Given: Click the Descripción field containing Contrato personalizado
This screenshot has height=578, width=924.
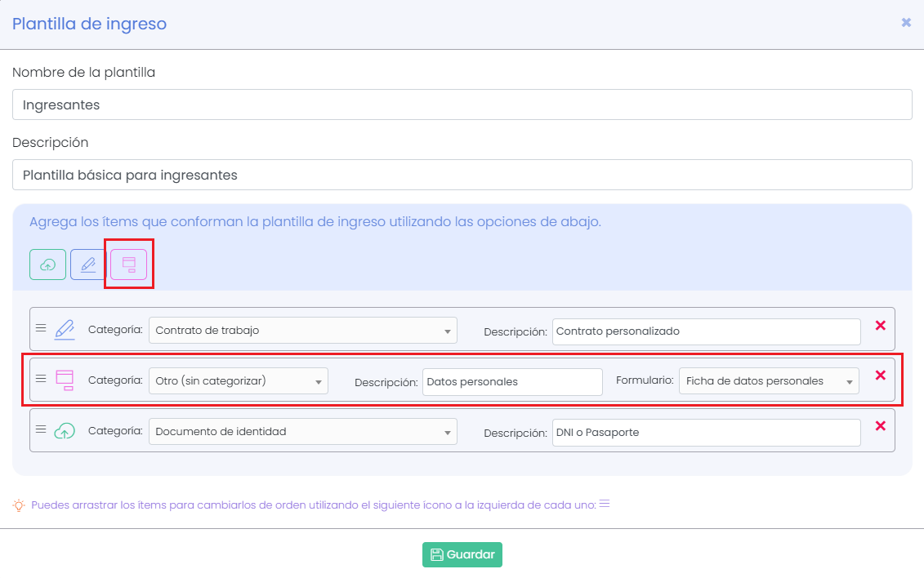Looking at the screenshot, I should [706, 331].
